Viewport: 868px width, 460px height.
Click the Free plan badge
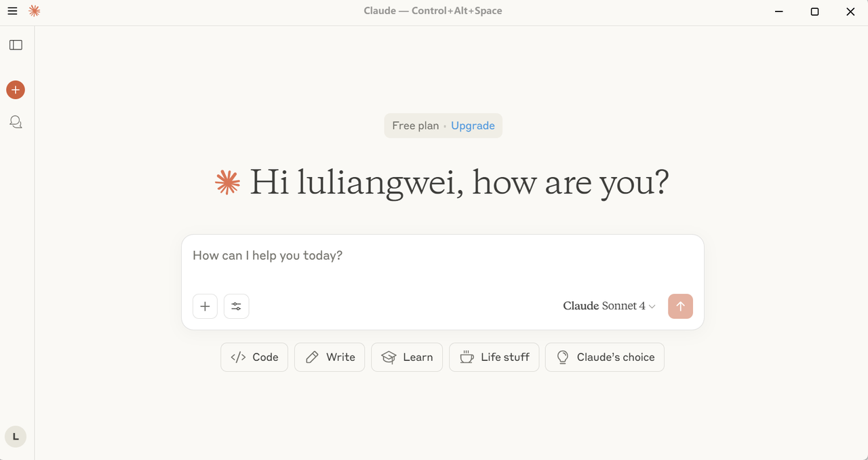(x=415, y=126)
